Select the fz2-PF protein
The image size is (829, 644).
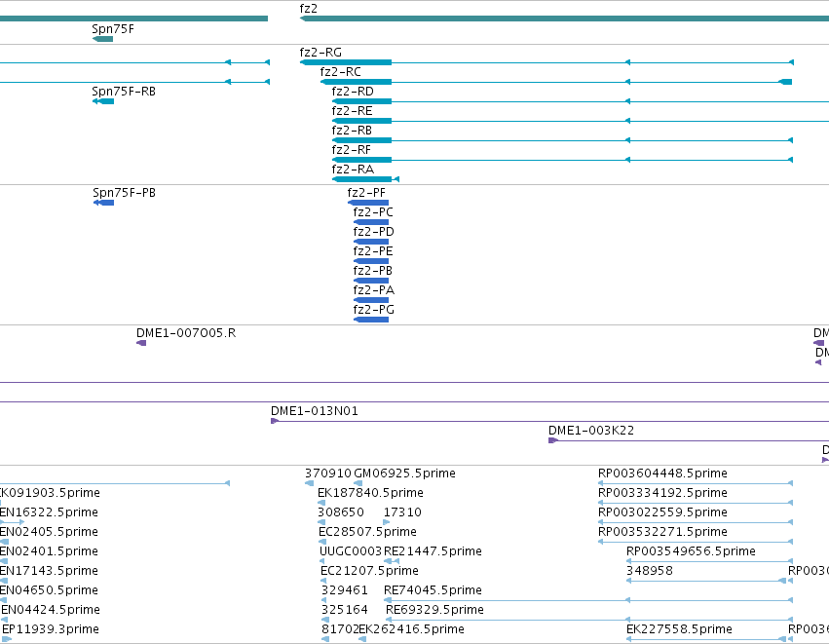[x=368, y=203]
